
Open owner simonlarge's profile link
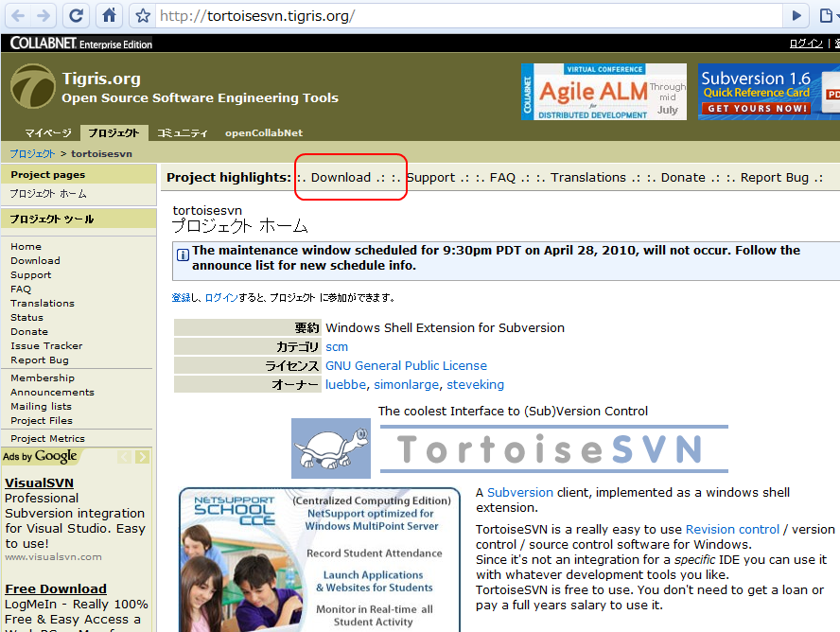tap(407, 384)
